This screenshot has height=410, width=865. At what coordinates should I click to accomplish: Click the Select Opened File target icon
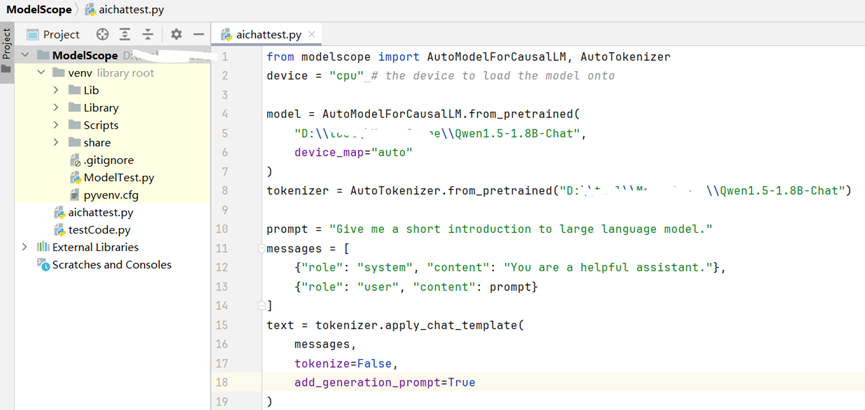click(102, 35)
